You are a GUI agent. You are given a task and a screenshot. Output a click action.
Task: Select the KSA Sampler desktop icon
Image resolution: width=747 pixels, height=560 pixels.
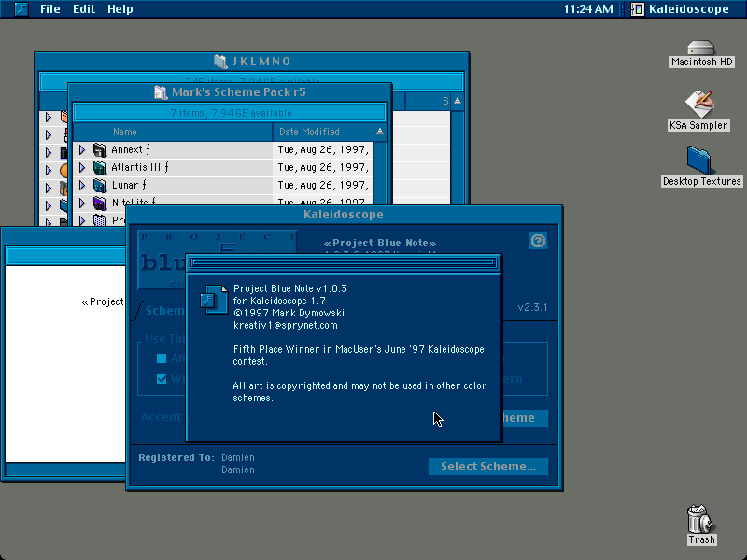(x=698, y=105)
